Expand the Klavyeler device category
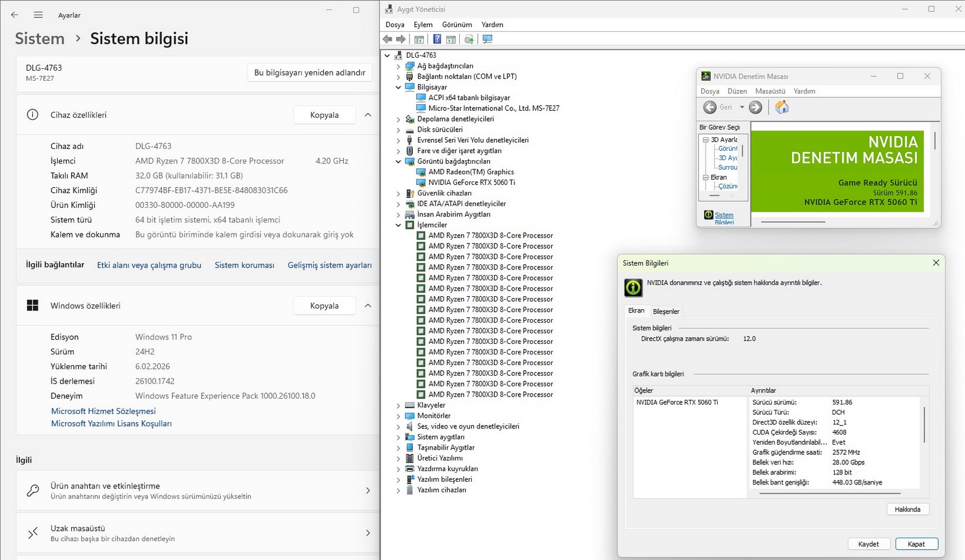Viewport: 965px width, 560px height. [398, 405]
